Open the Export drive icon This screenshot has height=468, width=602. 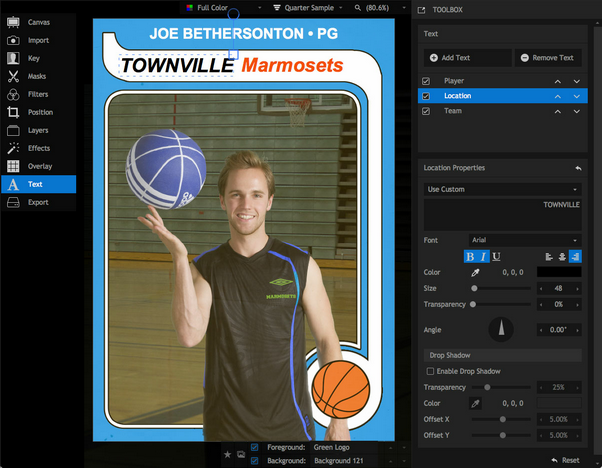coord(13,202)
